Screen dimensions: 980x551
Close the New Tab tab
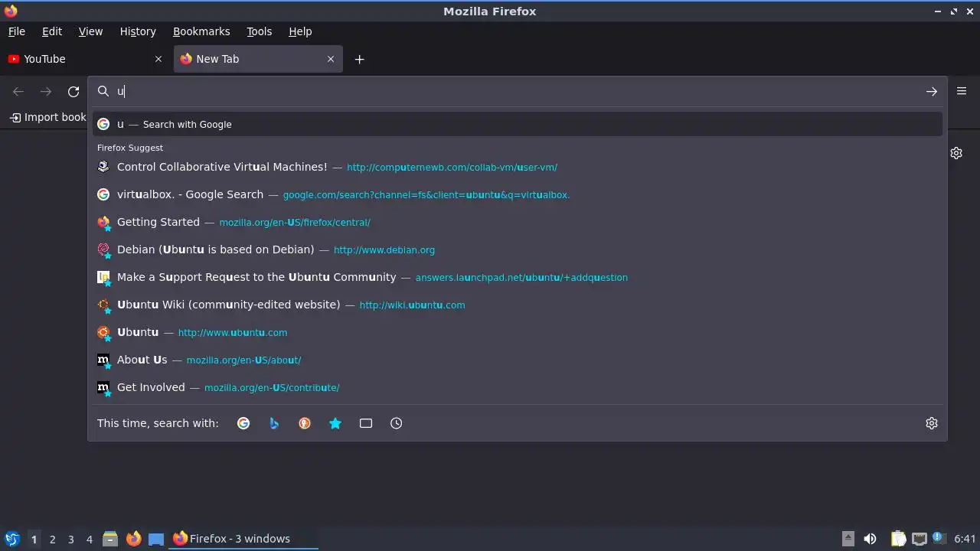click(x=331, y=59)
